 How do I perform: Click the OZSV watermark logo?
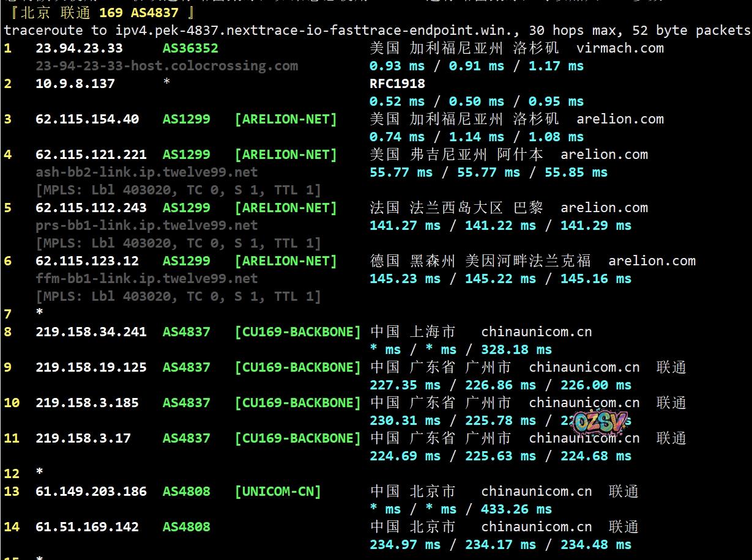[600, 422]
